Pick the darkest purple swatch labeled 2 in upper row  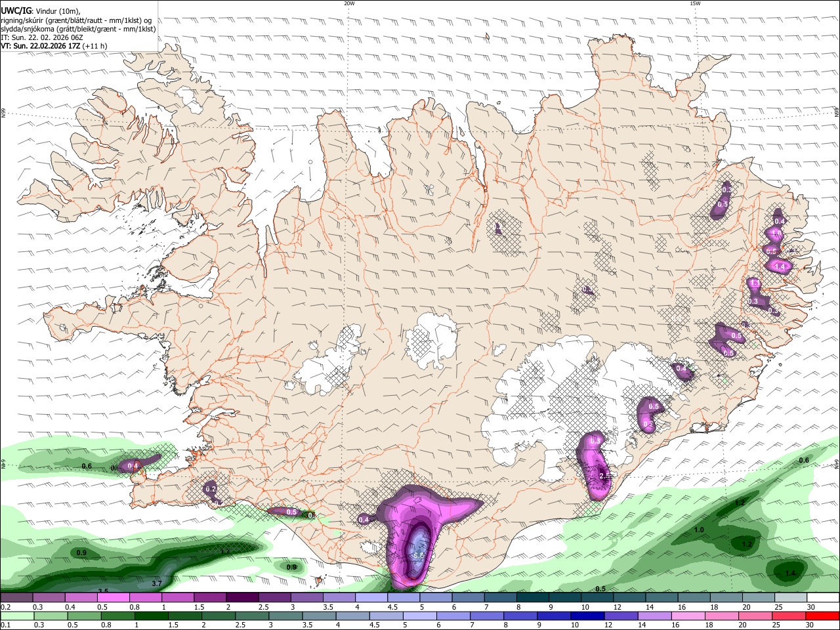pyautogui.click(x=242, y=598)
